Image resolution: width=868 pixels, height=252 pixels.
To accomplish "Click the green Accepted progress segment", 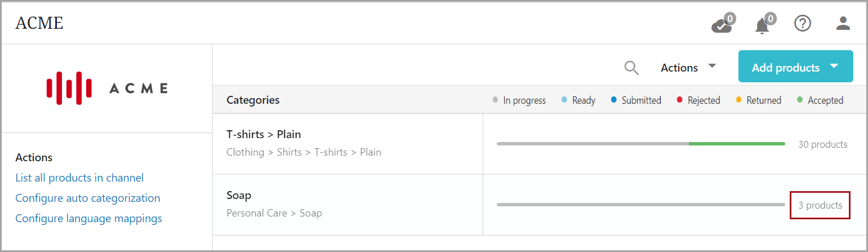I will [736, 144].
